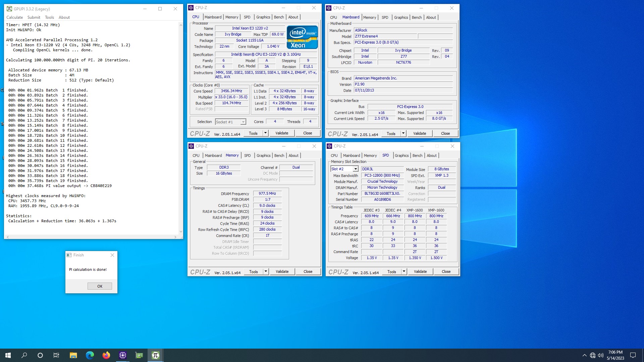
Task: Show hidden system tray icons
Action: (584, 355)
